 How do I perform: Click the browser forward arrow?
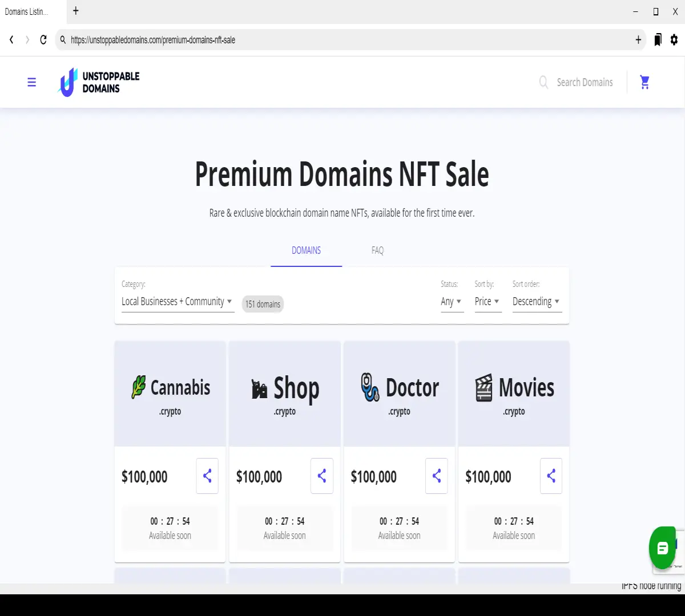(27, 40)
